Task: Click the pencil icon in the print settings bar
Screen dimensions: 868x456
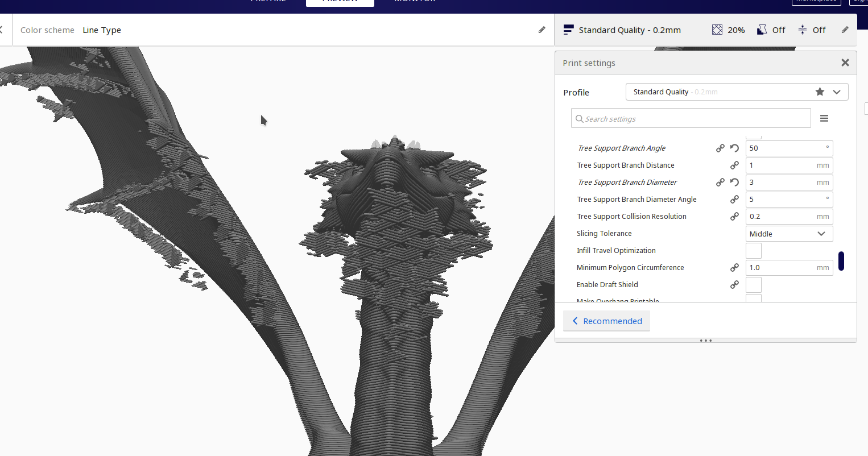Action: (845, 30)
